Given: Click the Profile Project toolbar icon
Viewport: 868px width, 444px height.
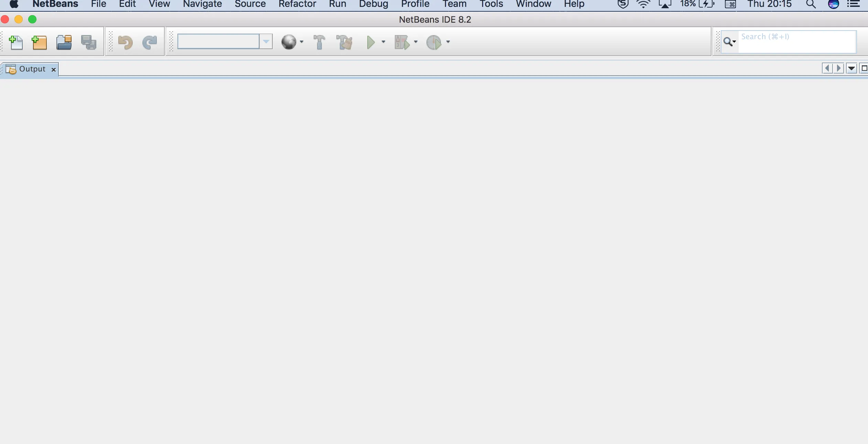Looking at the screenshot, I should (434, 43).
